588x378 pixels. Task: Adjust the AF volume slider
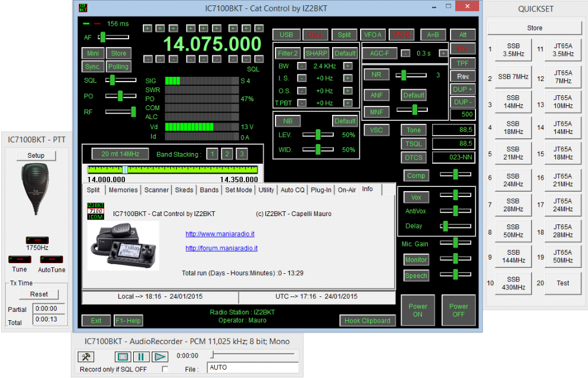113,37
